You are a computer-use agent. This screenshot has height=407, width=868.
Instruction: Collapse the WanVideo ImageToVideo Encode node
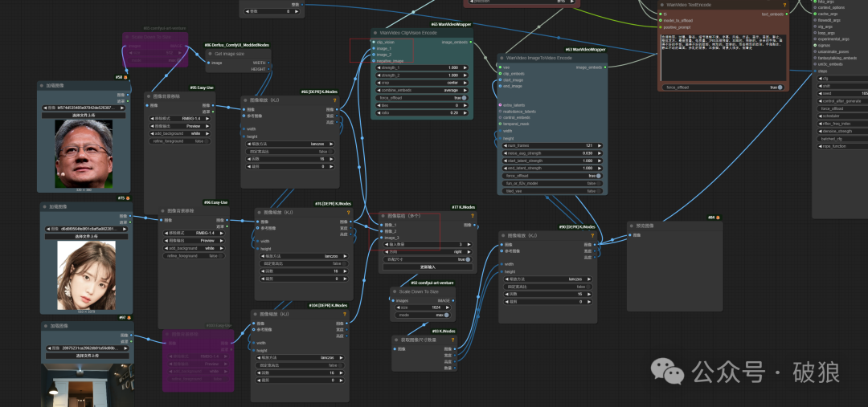[502, 58]
